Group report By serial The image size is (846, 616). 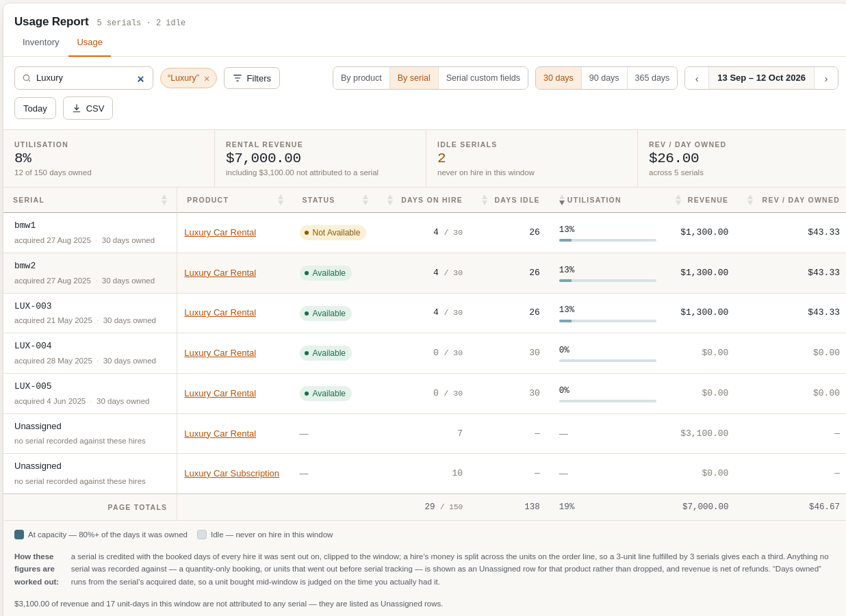point(414,78)
